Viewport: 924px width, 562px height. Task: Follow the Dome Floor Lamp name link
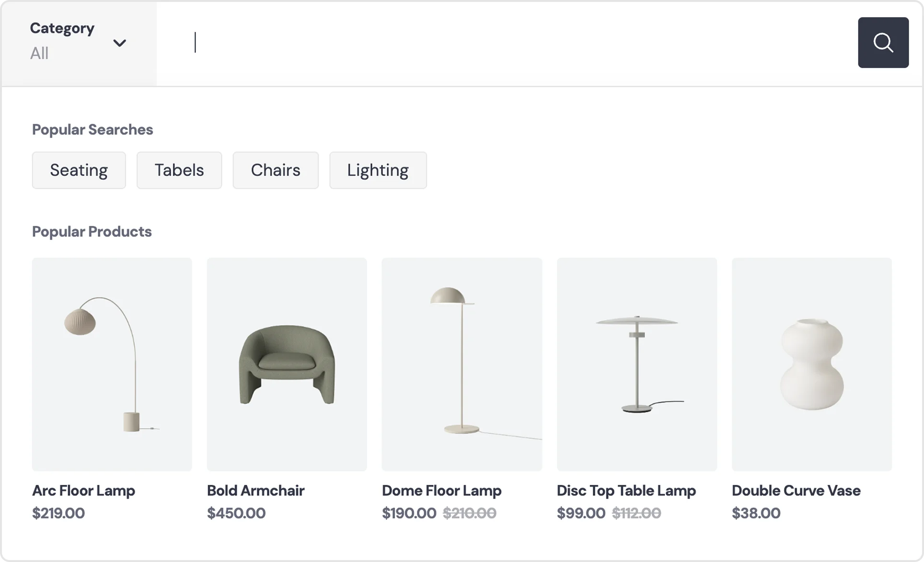click(441, 491)
